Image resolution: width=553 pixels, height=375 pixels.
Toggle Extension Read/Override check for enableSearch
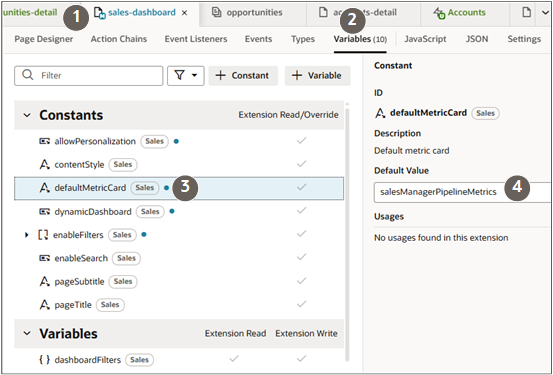pos(301,258)
